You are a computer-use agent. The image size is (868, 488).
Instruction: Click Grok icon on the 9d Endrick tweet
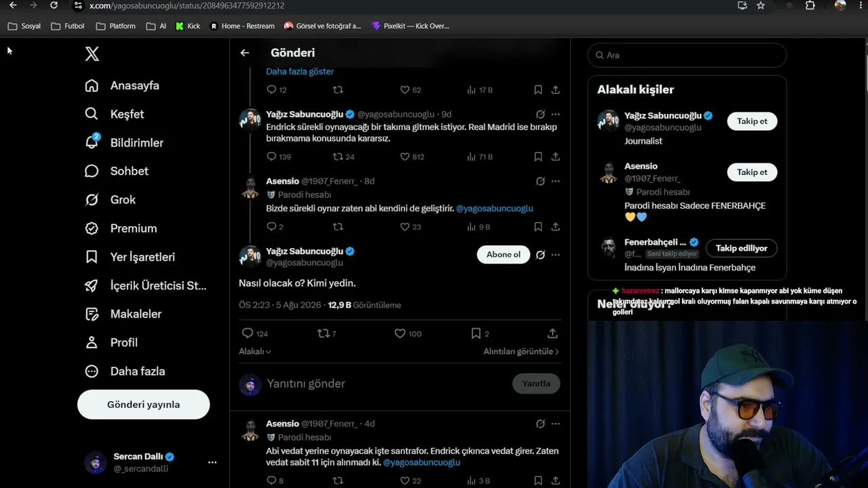540,115
